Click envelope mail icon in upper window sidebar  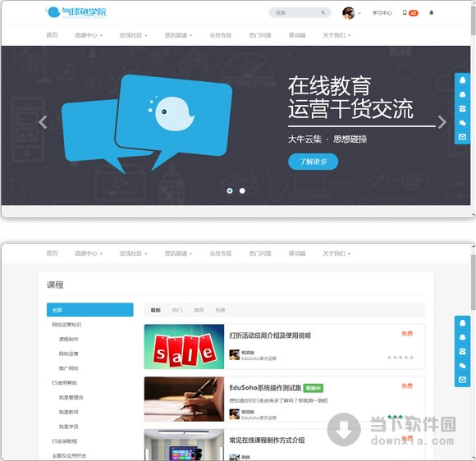tap(462, 136)
